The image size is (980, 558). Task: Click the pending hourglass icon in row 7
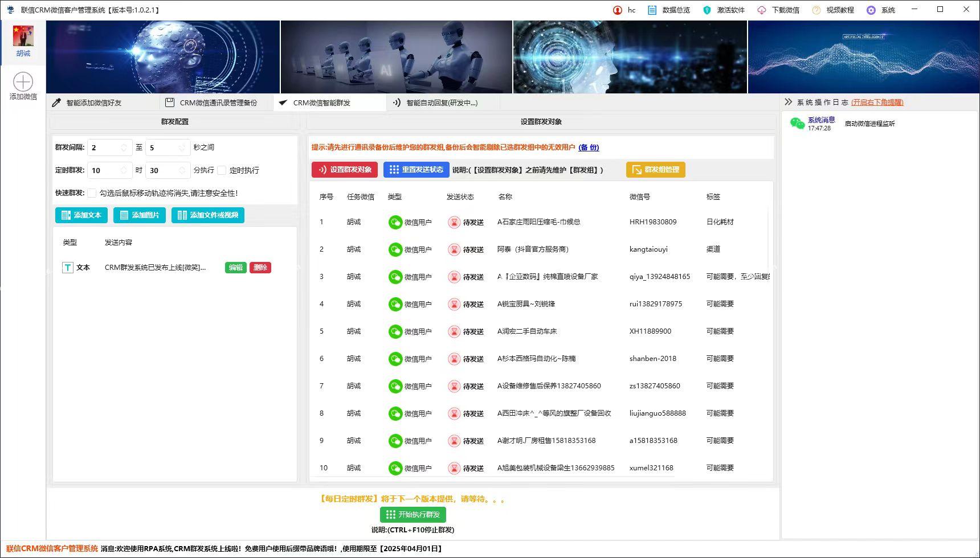coord(454,386)
